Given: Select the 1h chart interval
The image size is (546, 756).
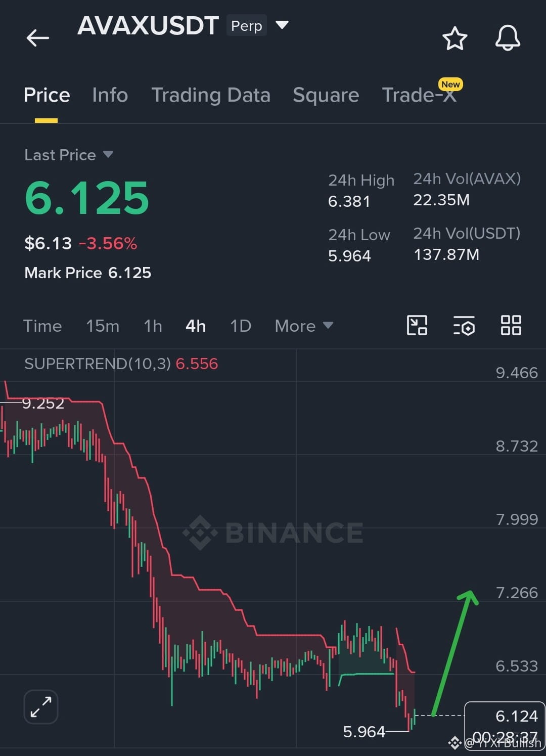Looking at the screenshot, I should point(153,326).
